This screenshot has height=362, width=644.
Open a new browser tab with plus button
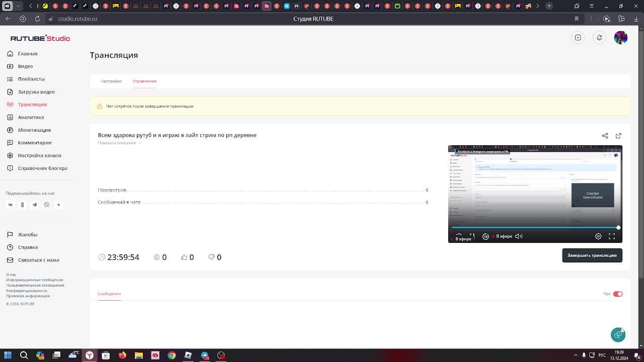(x=549, y=6)
